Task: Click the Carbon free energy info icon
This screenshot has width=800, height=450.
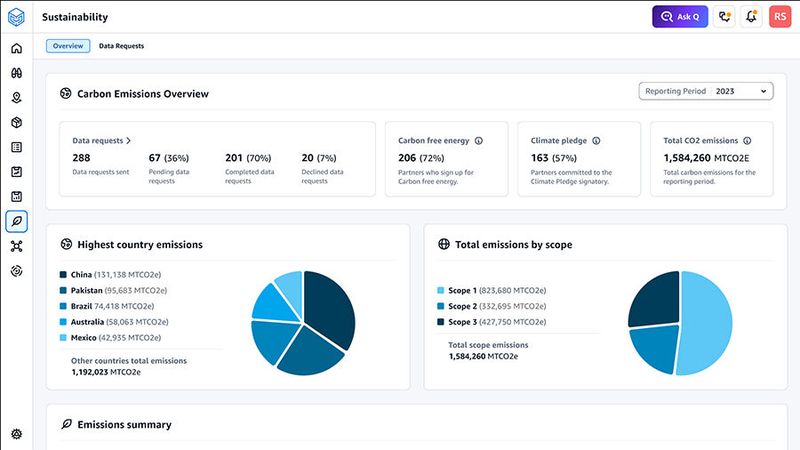Action: click(479, 141)
